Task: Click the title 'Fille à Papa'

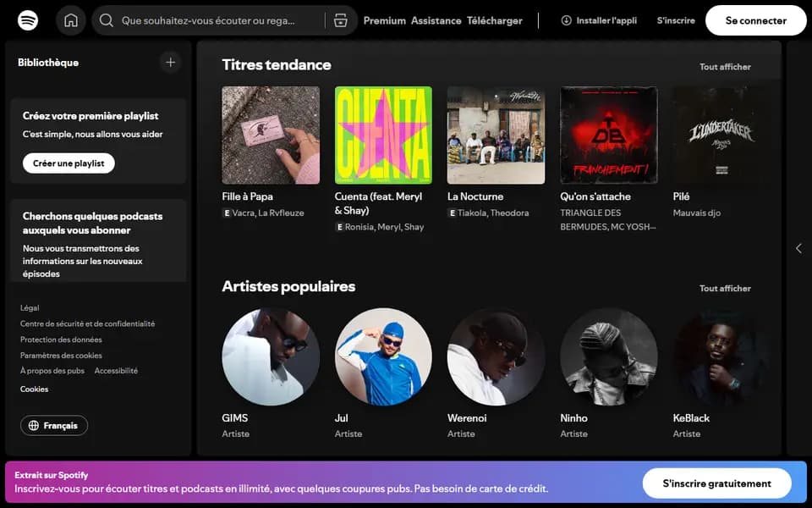Action: (248, 196)
